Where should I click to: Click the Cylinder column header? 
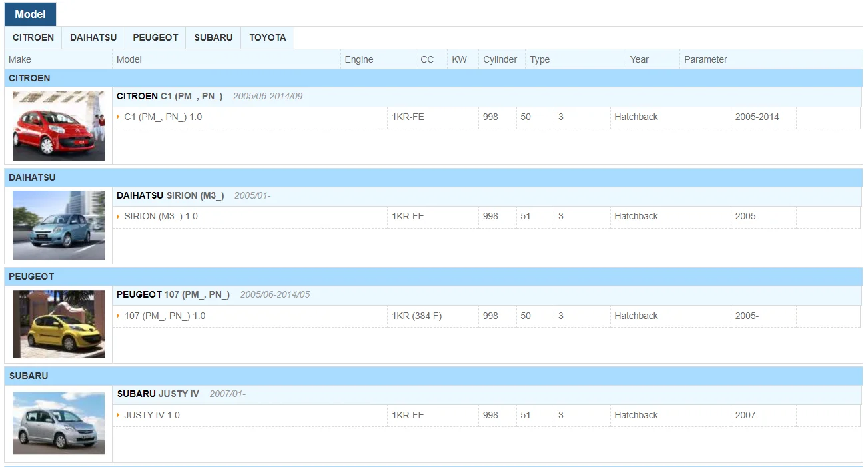point(500,59)
